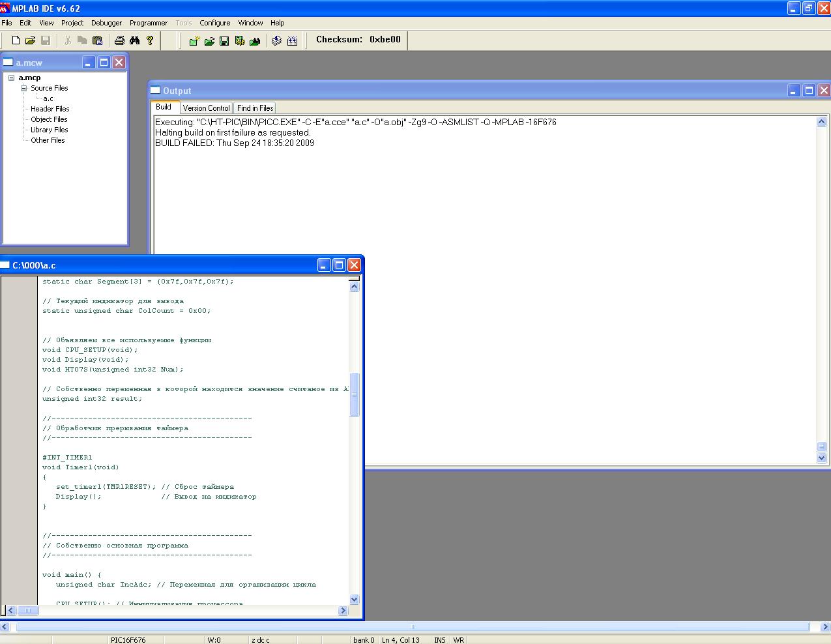Image resolution: width=831 pixels, height=644 pixels.
Task: Select Header Files in project tree
Action: [50, 109]
